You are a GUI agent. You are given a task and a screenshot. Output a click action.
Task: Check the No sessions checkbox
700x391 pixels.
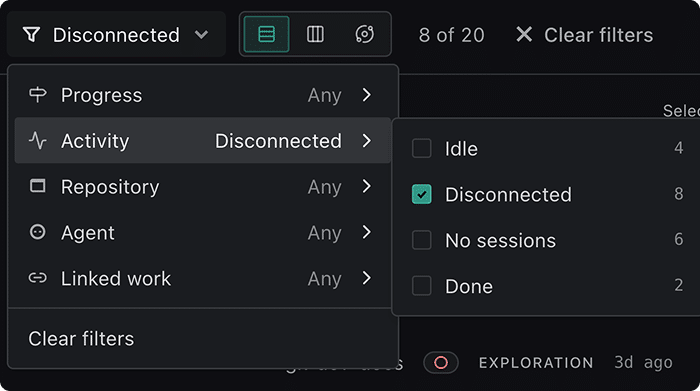coord(421,240)
